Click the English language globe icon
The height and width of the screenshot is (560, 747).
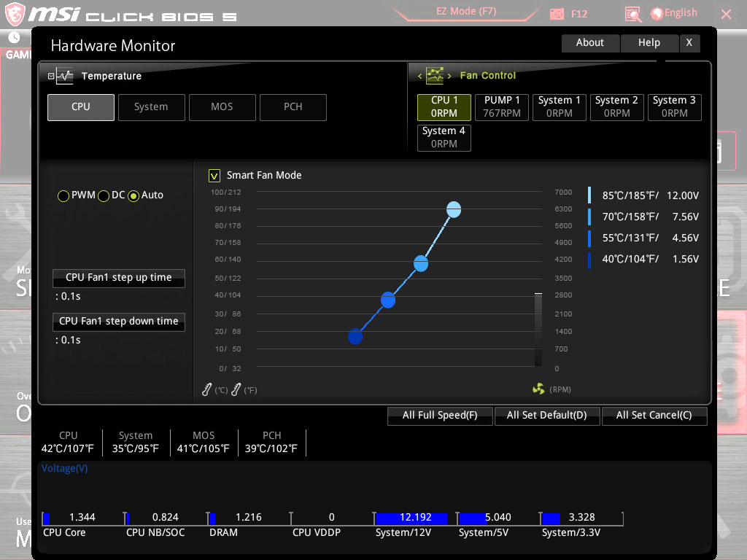tap(657, 14)
